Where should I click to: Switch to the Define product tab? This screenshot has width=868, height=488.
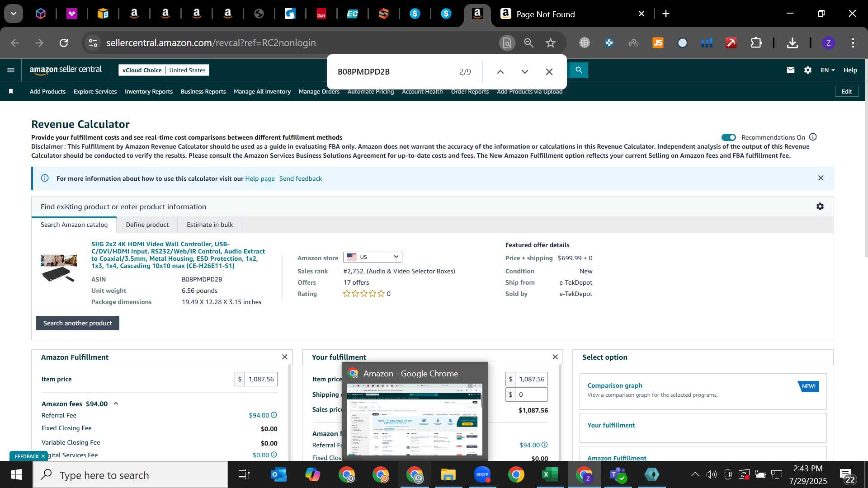[x=147, y=225]
